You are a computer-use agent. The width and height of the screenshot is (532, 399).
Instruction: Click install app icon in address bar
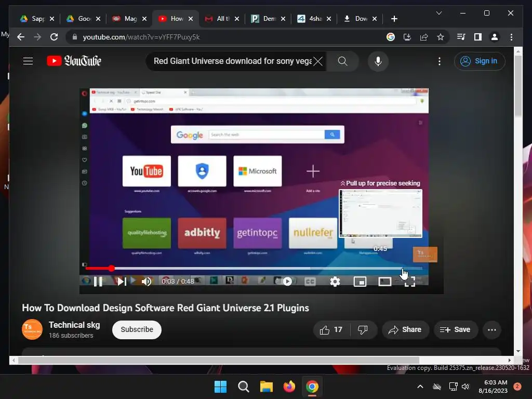407,37
